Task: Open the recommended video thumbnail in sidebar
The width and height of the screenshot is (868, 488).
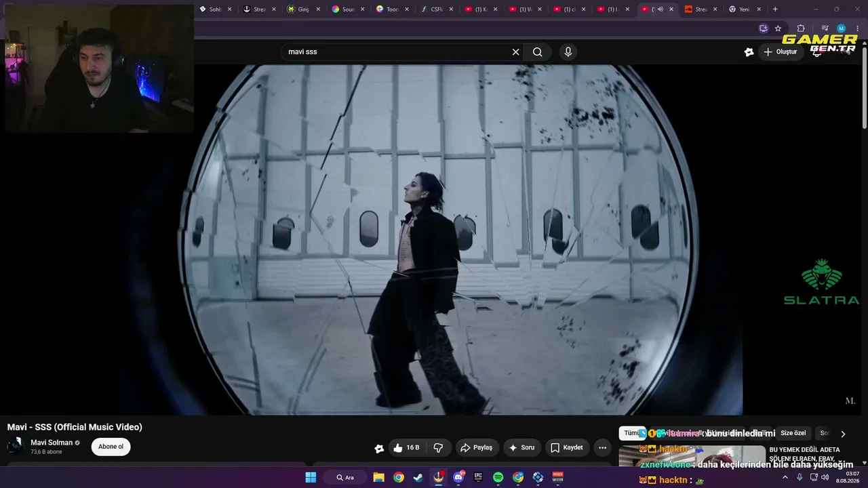Action: (692, 455)
